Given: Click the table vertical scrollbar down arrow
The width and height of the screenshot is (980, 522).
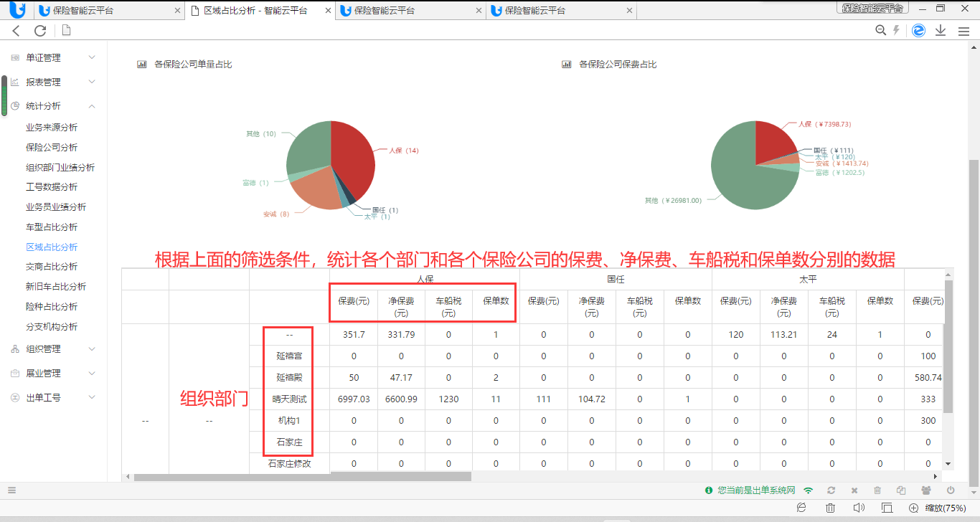Looking at the screenshot, I should [x=948, y=464].
